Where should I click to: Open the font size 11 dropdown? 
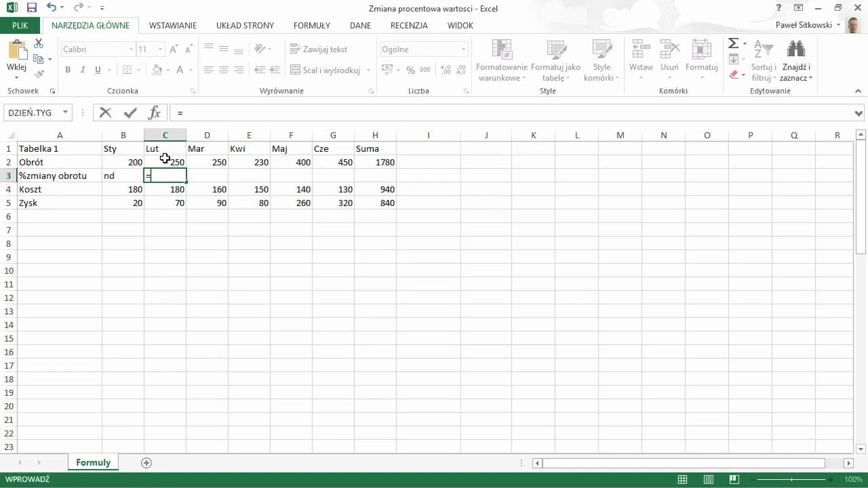[x=160, y=49]
